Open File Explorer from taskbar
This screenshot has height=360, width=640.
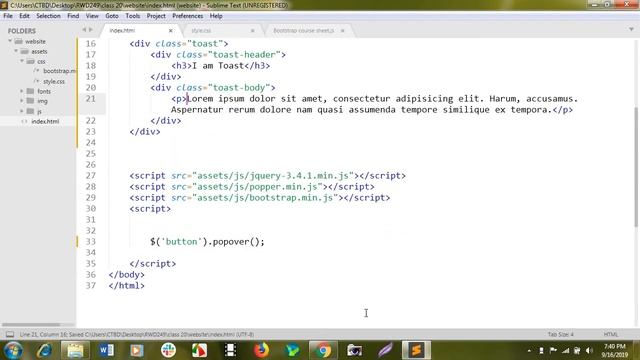click(x=75, y=350)
